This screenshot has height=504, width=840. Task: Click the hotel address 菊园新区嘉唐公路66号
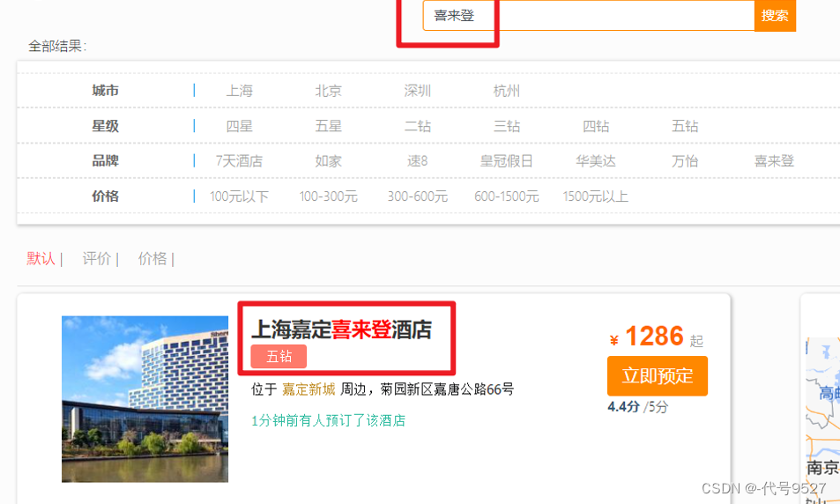click(447, 389)
